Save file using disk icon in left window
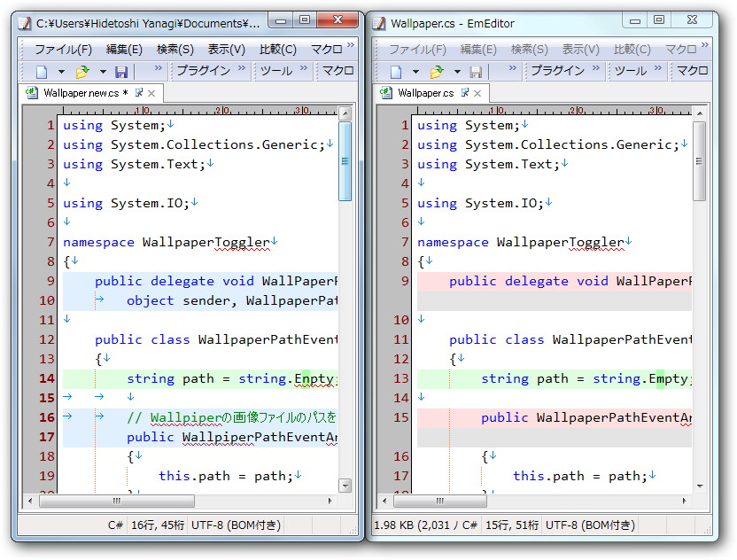Image resolution: width=737 pixels, height=560 pixels. pos(121,72)
